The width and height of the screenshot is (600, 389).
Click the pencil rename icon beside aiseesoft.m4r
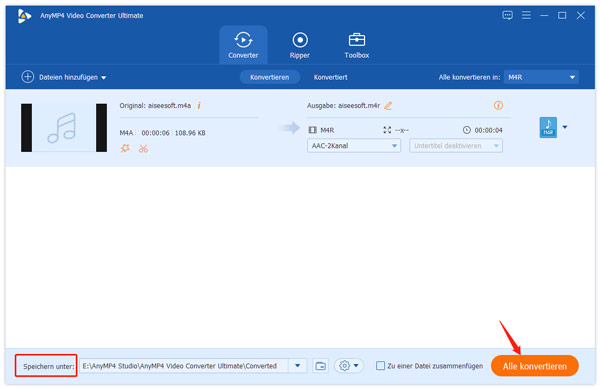click(388, 106)
